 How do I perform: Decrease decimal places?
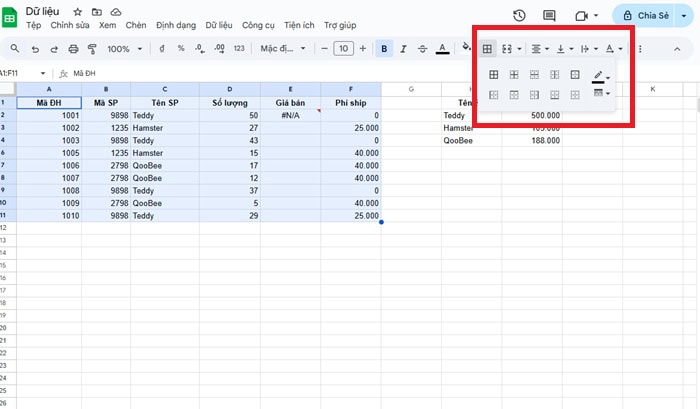(x=200, y=49)
